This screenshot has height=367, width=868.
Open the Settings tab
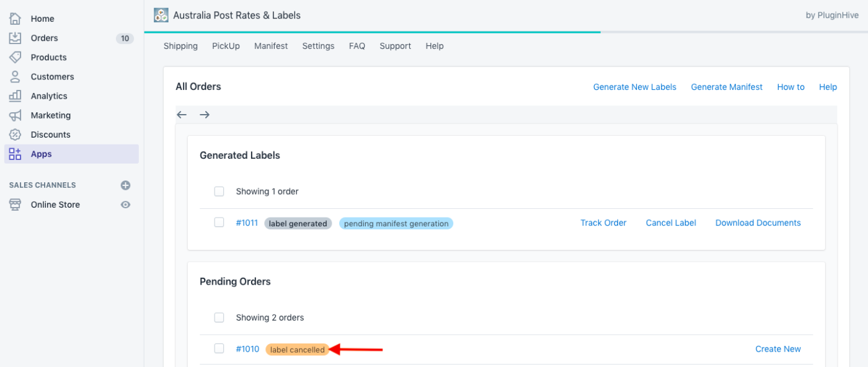pos(318,46)
